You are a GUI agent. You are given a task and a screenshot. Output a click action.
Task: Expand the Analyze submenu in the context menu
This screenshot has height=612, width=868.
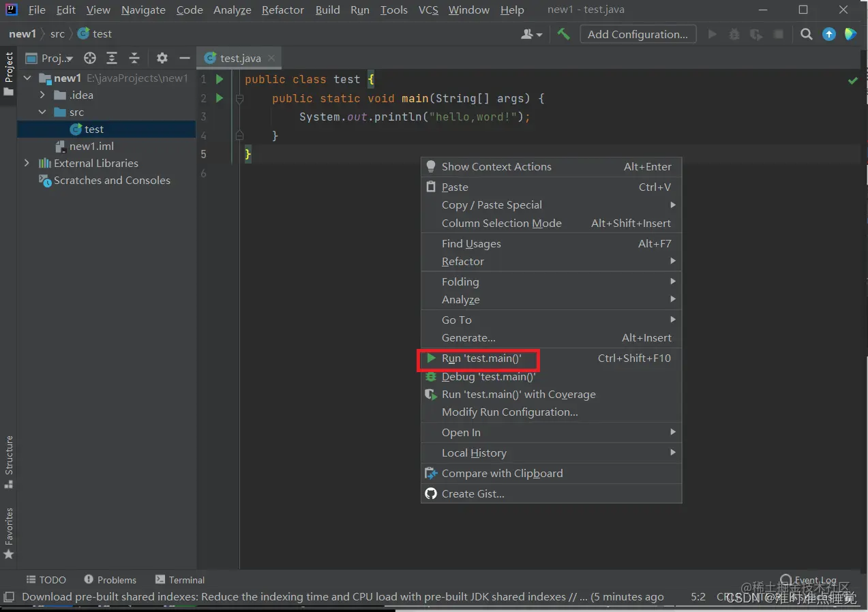(x=552, y=300)
